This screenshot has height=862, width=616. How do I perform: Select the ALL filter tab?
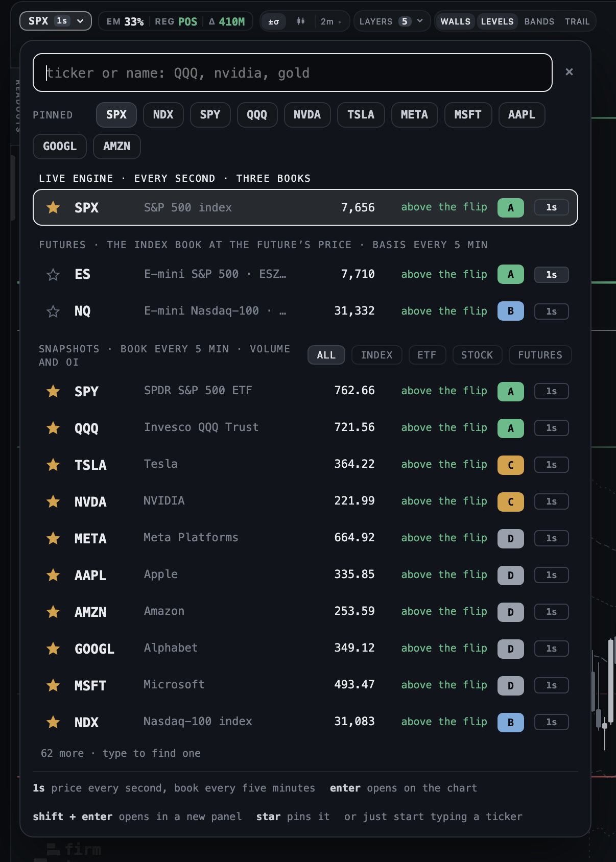coord(326,355)
